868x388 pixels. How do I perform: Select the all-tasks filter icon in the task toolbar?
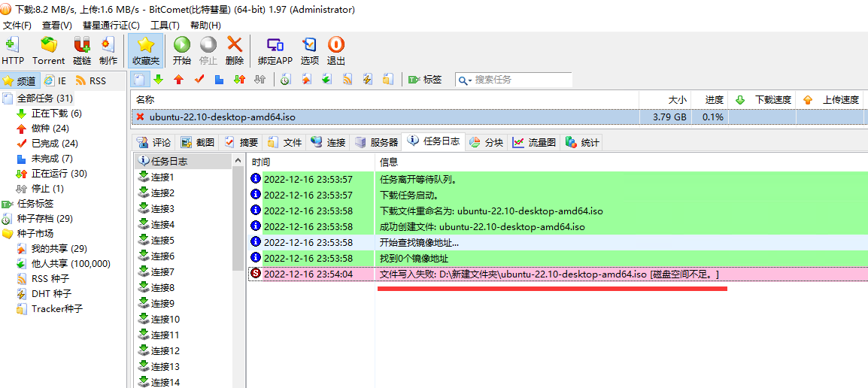[x=141, y=80]
